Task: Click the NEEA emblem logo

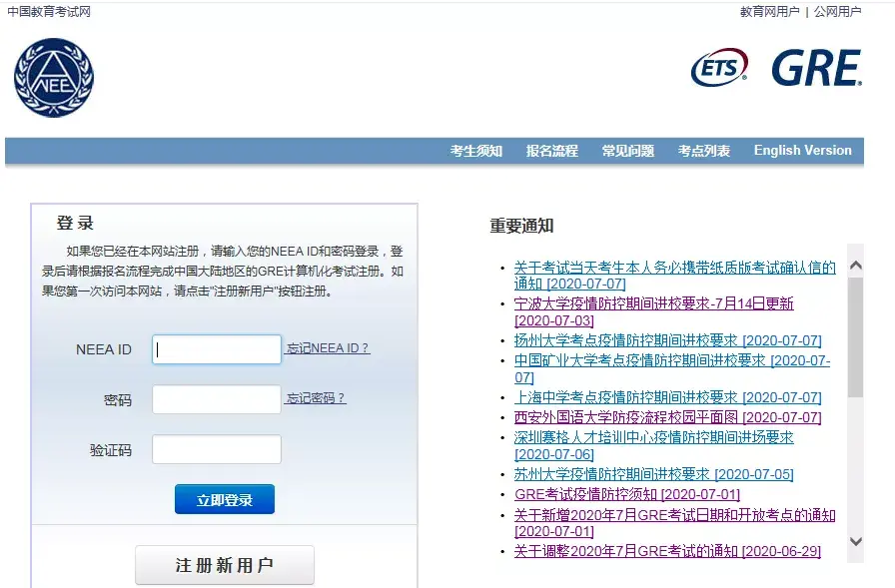Action: [53, 76]
